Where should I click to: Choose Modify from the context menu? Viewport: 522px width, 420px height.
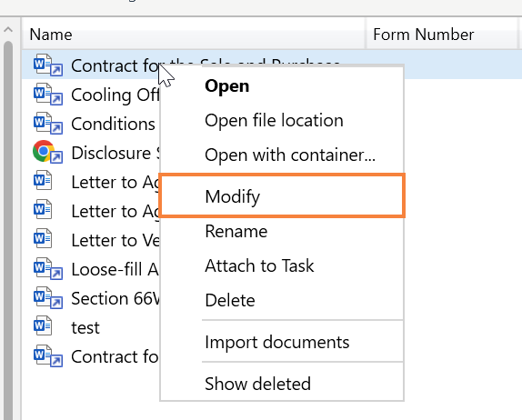coord(282,196)
